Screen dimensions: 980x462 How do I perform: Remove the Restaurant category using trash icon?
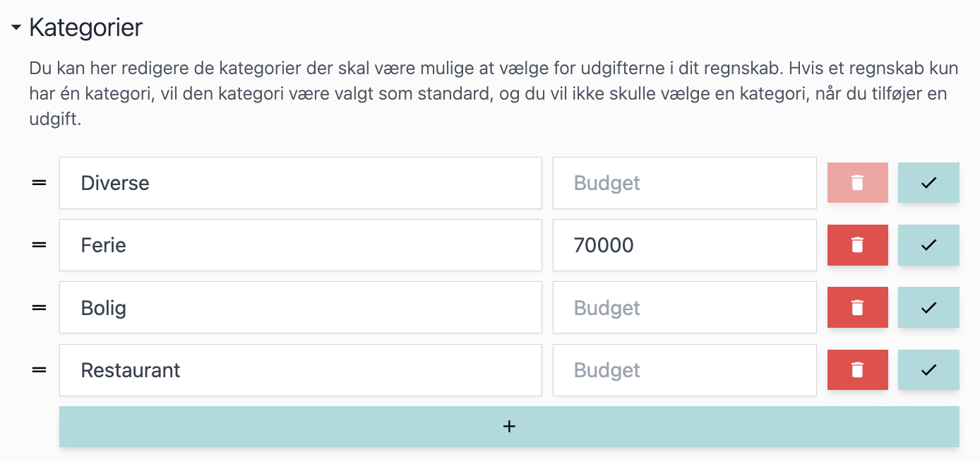click(857, 369)
